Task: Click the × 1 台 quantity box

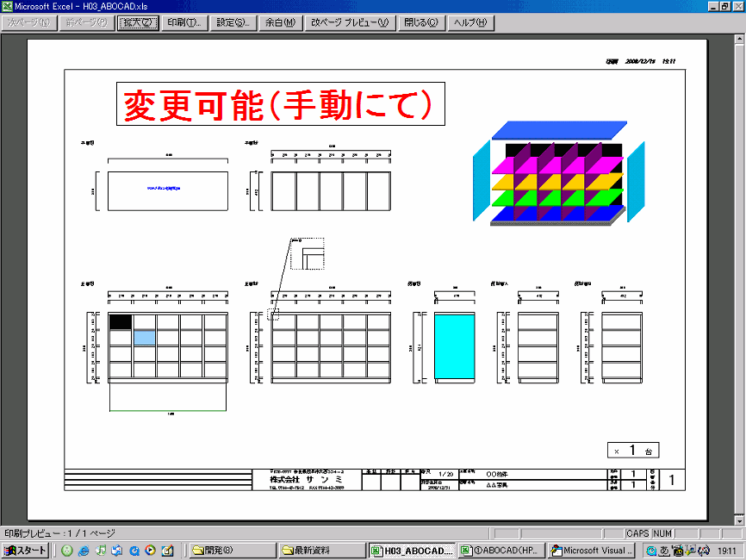Action: (x=633, y=450)
